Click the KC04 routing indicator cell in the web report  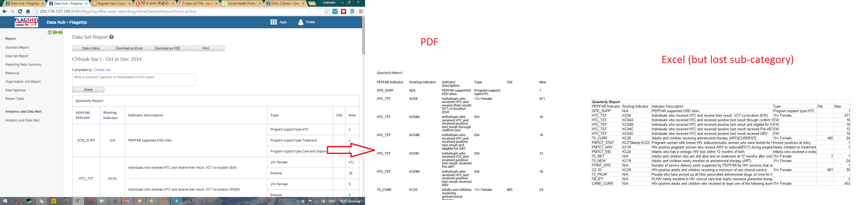pyautogui.click(x=113, y=178)
